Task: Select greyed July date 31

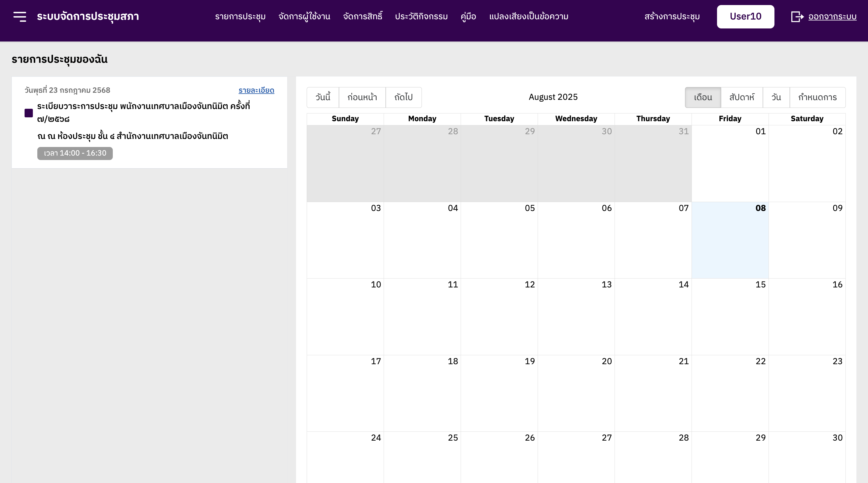Action: (683, 131)
